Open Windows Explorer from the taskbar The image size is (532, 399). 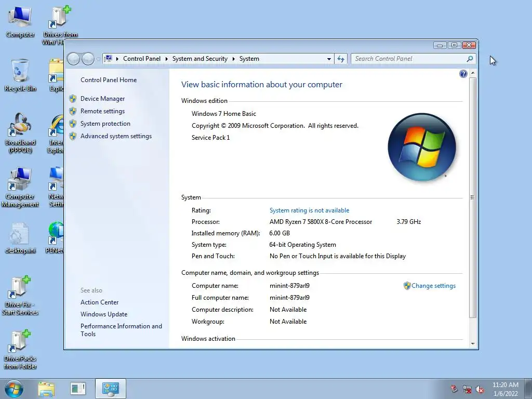pyautogui.click(x=46, y=389)
